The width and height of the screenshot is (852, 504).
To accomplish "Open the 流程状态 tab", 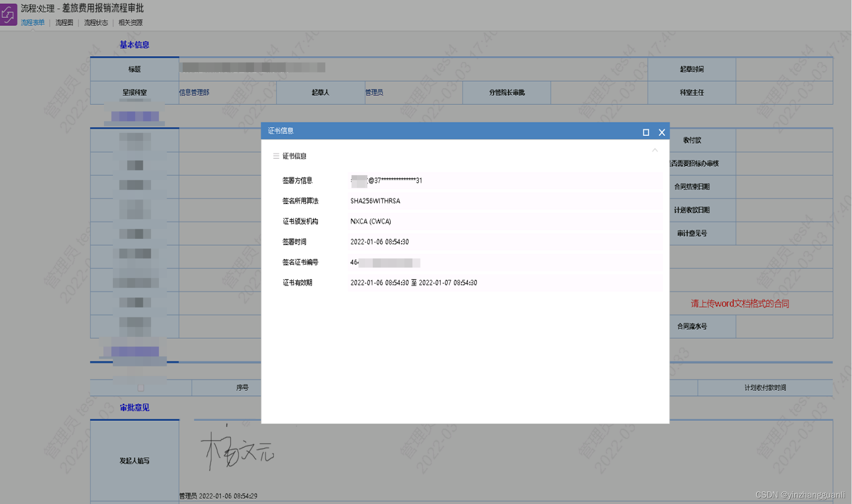I will (96, 22).
